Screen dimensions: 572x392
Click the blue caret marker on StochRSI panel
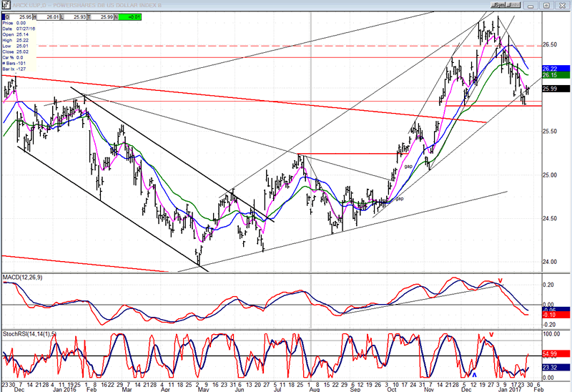[475, 375]
